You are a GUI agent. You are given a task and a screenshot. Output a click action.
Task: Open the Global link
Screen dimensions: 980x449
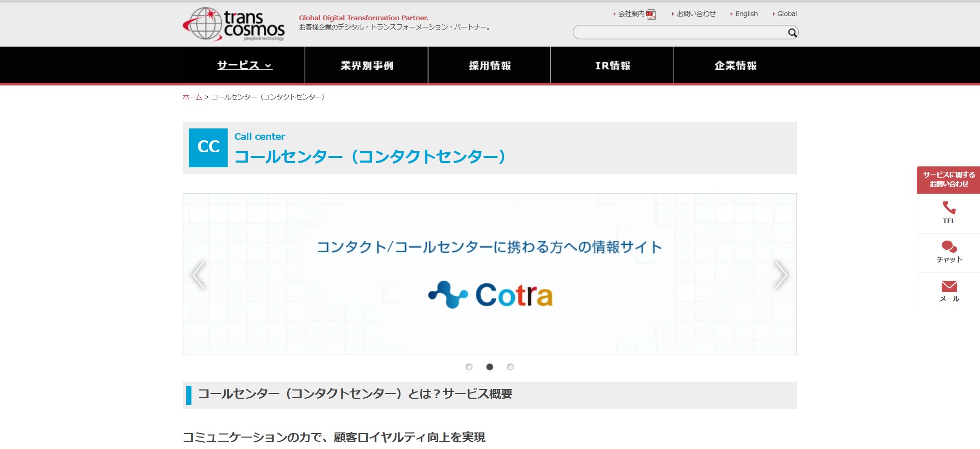[786, 14]
